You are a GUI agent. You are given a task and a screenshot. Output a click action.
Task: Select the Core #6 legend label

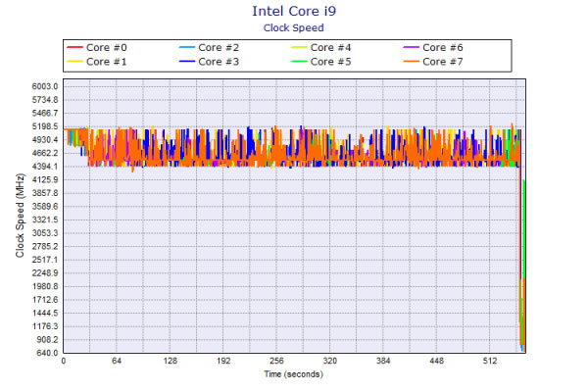[x=443, y=48]
